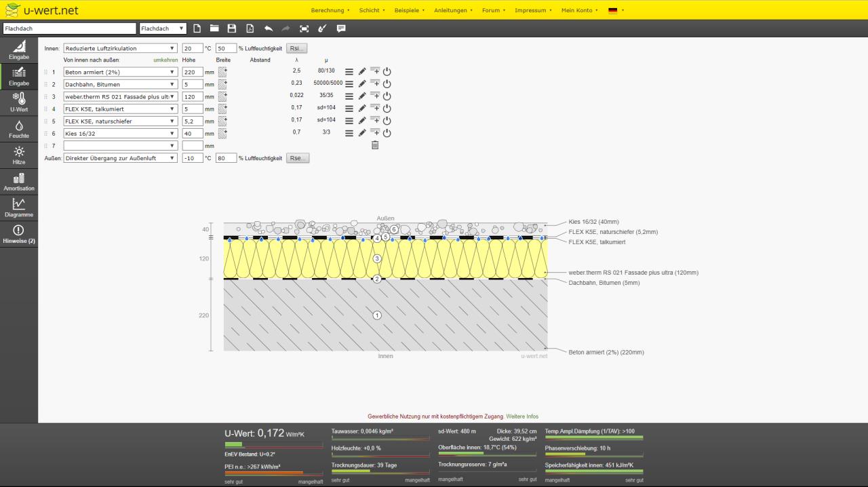The width and height of the screenshot is (868, 487).
Task: Open material dropdown for Dachbahn, Bitumen
Action: click(x=120, y=84)
